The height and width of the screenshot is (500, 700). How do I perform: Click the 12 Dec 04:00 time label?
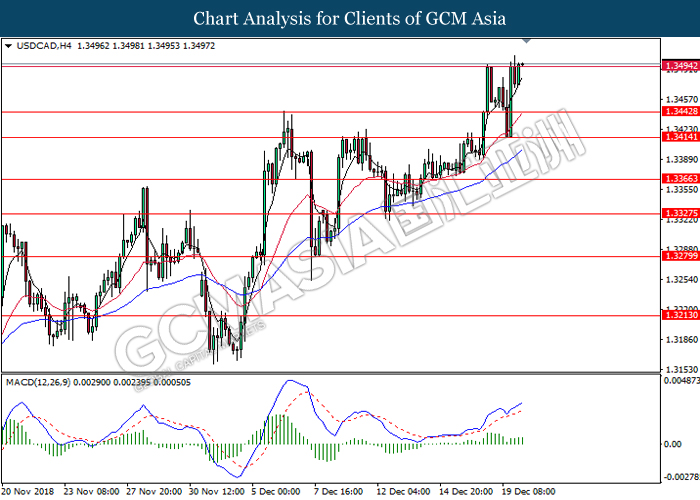click(404, 492)
